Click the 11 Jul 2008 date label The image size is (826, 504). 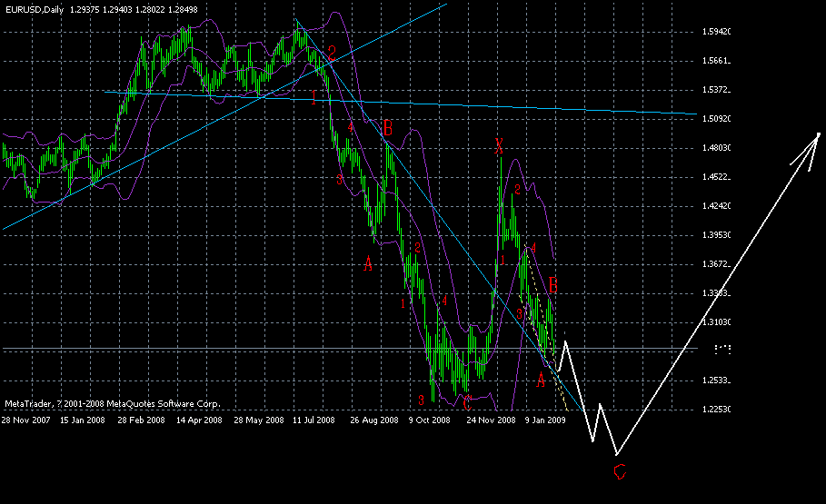313,420
